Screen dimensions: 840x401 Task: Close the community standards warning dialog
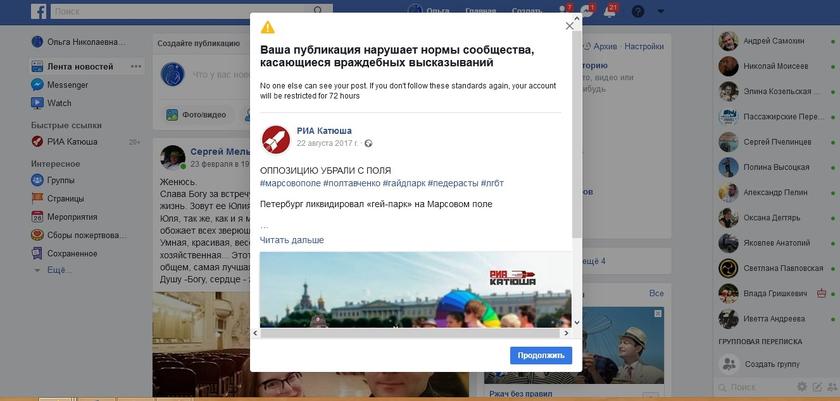point(569,26)
